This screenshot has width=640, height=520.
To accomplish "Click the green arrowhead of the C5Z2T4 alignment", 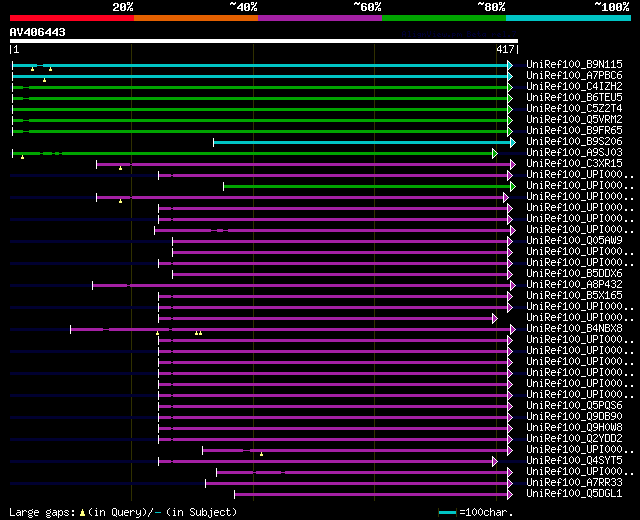I will 510,109.
